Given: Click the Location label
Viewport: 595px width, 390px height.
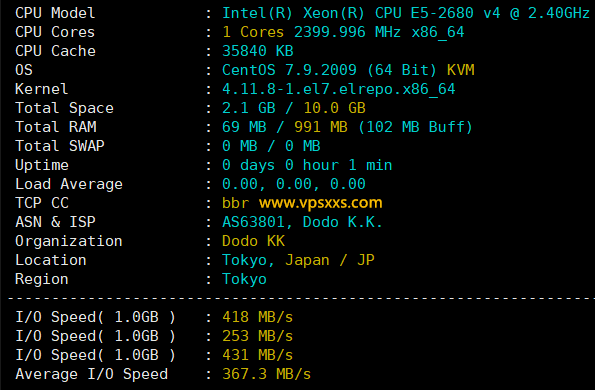Looking at the screenshot, I should [x=51, y=260].
